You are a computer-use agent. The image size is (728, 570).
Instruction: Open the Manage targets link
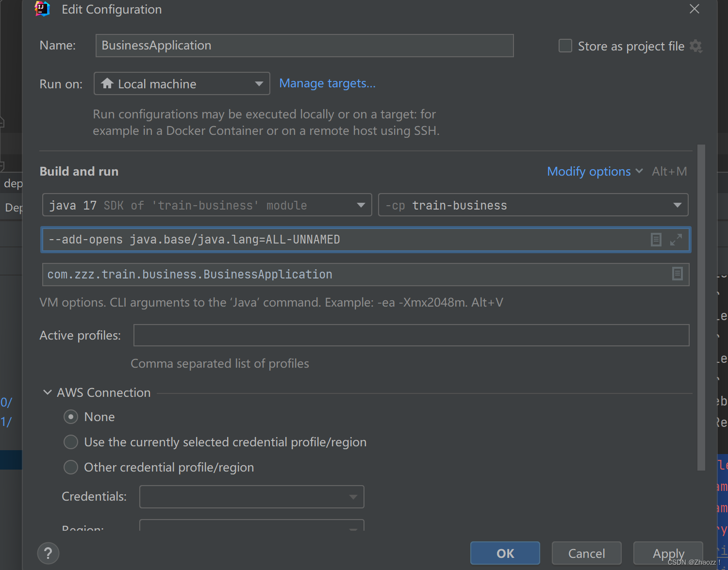click(x=327, y=83)
